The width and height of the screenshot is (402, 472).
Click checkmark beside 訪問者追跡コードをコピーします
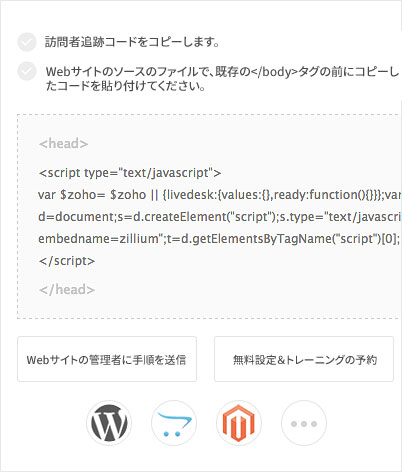27,42
